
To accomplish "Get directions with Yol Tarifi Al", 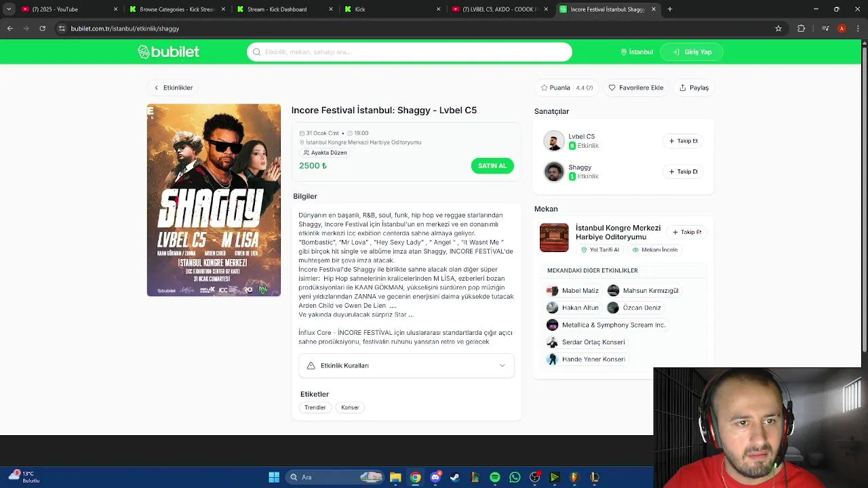I will pyautogui.click(x=599, y=249).
